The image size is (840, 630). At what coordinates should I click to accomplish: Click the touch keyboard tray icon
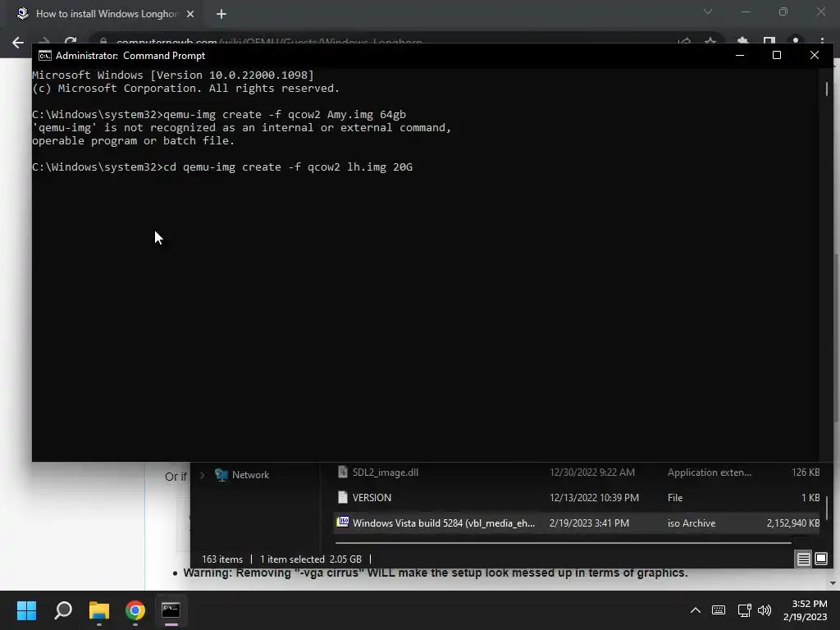pyautogui.click(x=719, y=610)
